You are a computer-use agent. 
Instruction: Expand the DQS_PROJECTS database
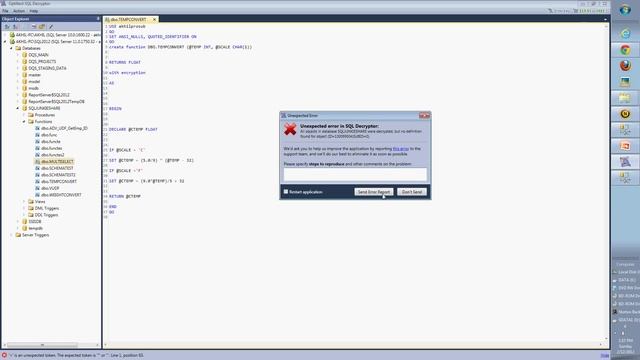[x=18, y=62]
